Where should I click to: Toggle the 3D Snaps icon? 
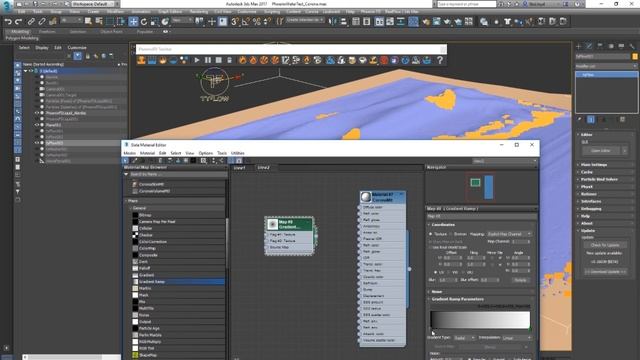[235, 22]
